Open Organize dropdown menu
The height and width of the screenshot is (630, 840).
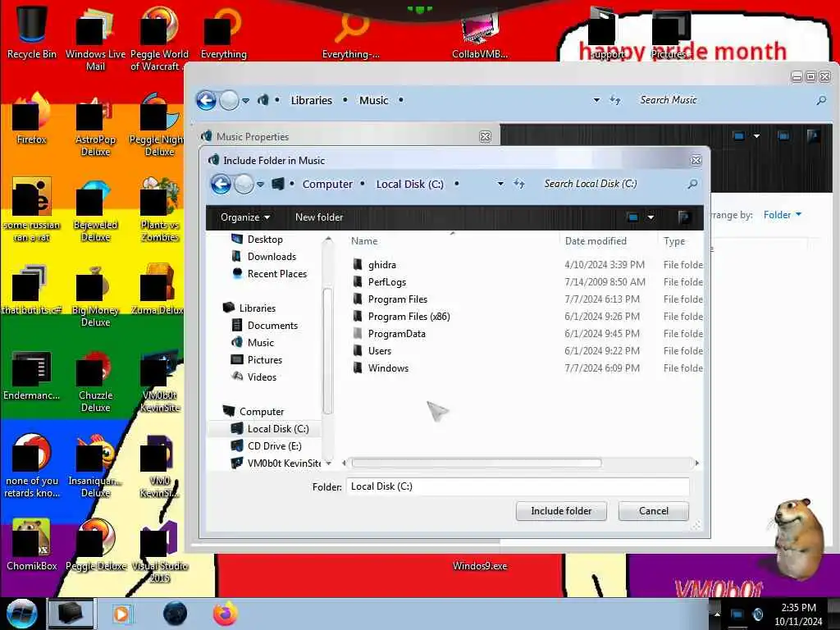click(x=244, y=217)
